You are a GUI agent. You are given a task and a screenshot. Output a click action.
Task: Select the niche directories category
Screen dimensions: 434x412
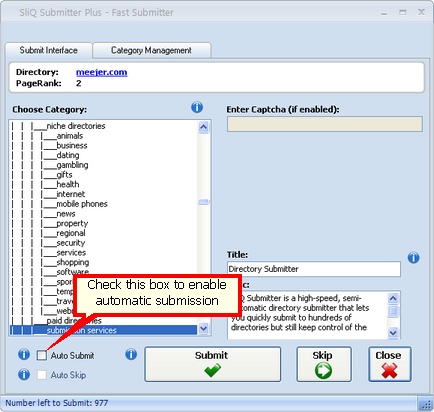click(x=76, y=126)
